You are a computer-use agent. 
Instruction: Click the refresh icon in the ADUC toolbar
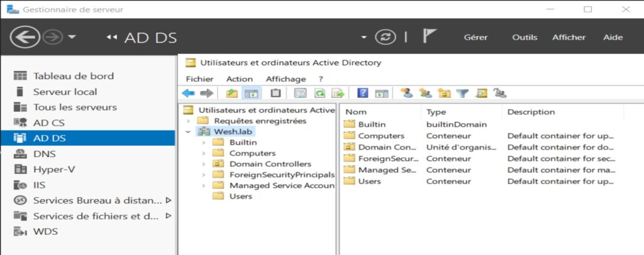319,94
